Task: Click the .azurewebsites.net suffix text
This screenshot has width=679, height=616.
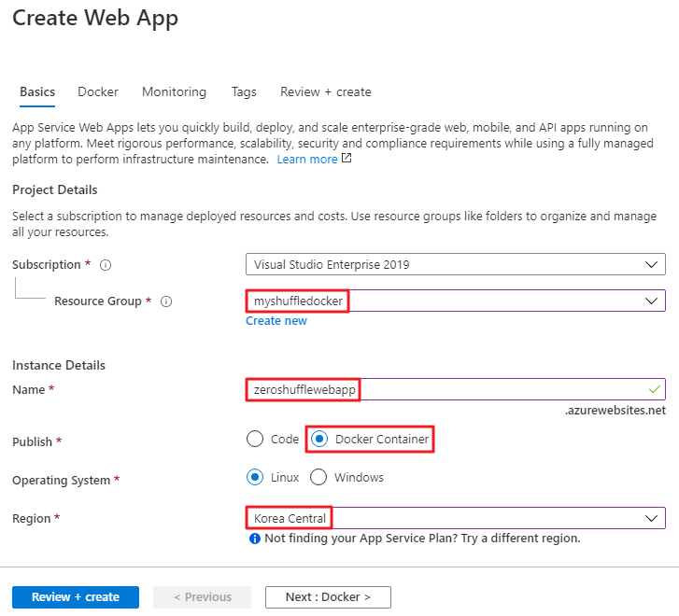Action: click(615, 411)
